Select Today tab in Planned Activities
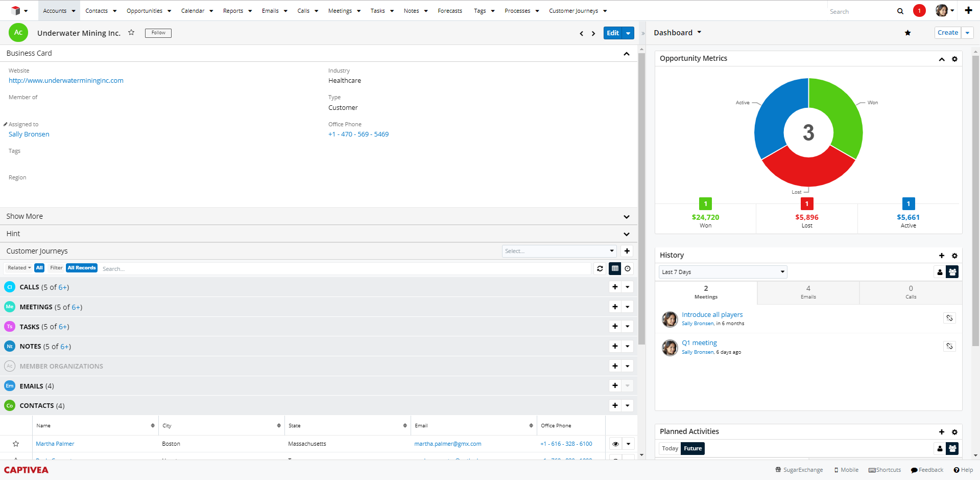Viewport: 980px width, 480px height. pos(670,448)
